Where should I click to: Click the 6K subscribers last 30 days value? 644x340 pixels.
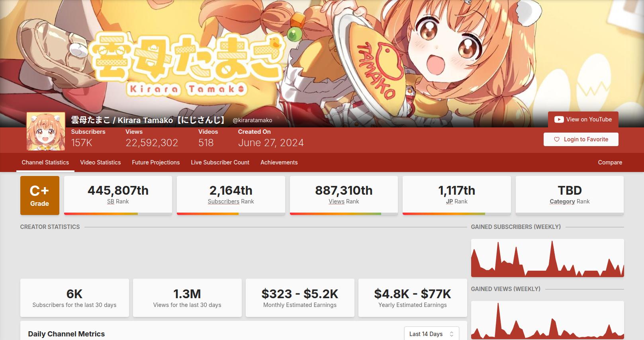[74, 294]
